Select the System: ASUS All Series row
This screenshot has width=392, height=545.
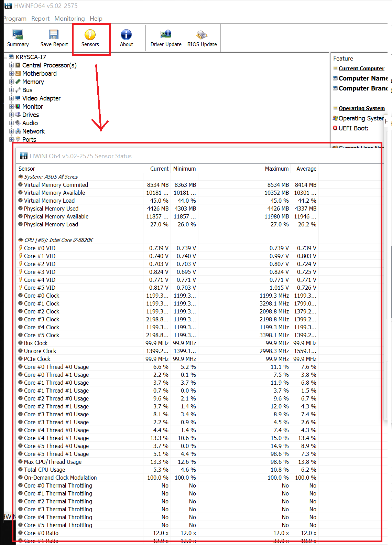click(167, 177)
